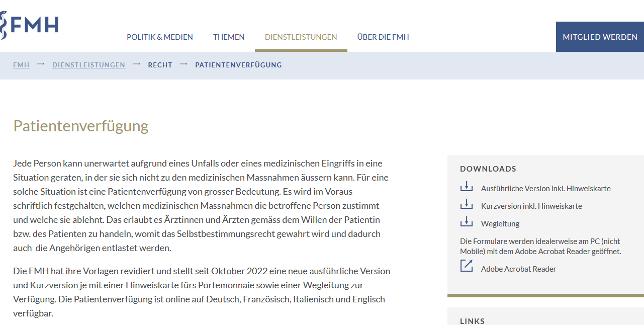The height and width of the screenshot is (325, 644).
Task: Click Dienstleistungen breadcrumb link
Action: click(88, 65)
